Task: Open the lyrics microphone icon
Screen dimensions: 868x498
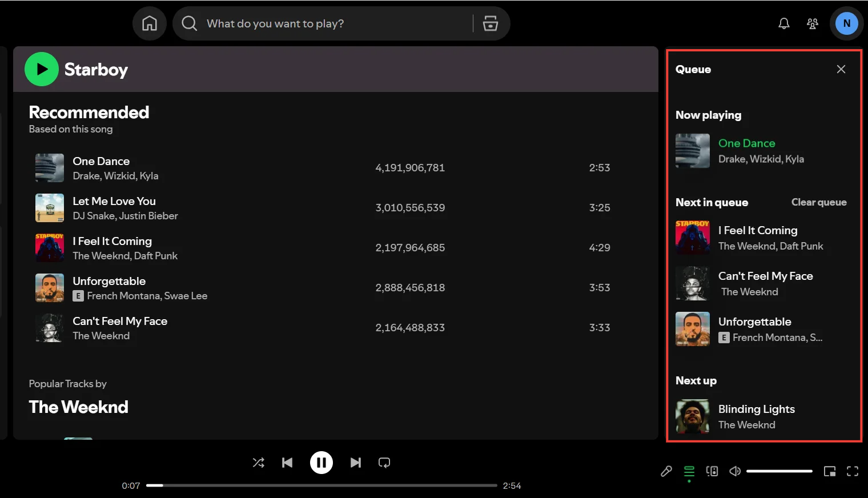Action: (666, 471)
